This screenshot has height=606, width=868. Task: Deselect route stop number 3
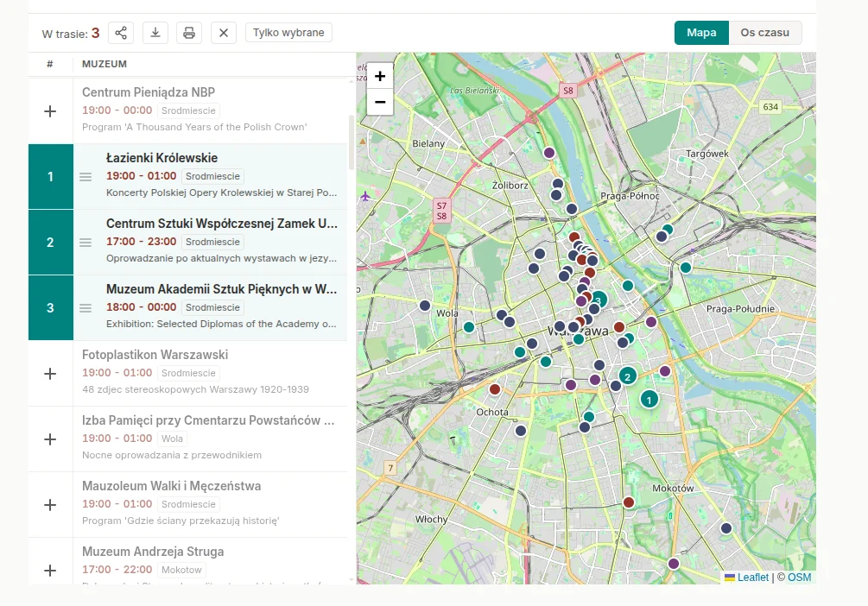pyautogui.click(x=50, y=308)
